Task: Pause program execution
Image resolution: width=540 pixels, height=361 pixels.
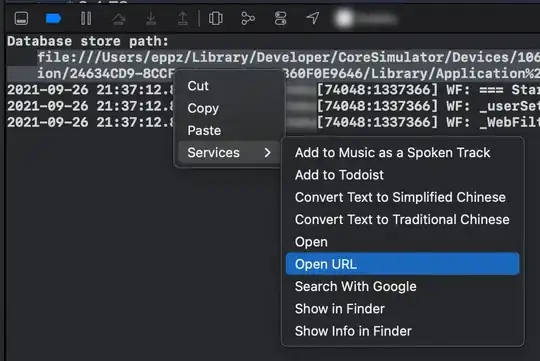Action: click(86, 18)
